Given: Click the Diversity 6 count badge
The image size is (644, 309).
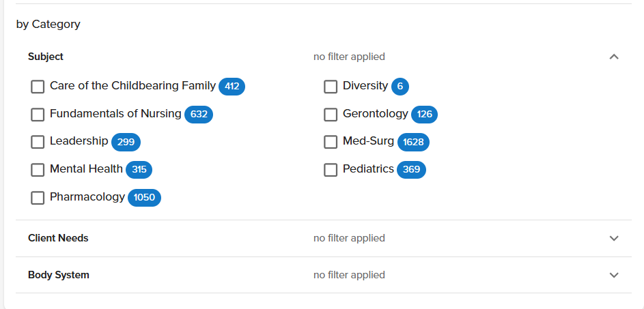Looking at the screenshot, I should (400, 87).
